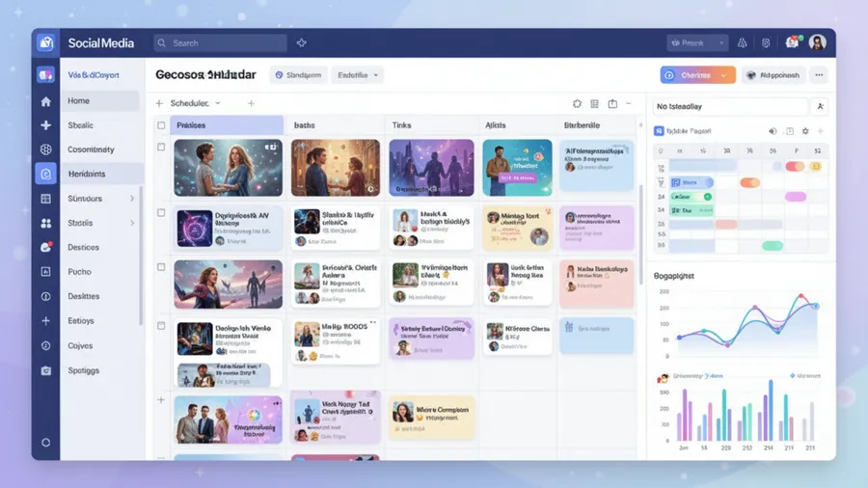Open the first row couple-in-space thumbnail
The image size is (868, 488).
(x=228, y=168)
